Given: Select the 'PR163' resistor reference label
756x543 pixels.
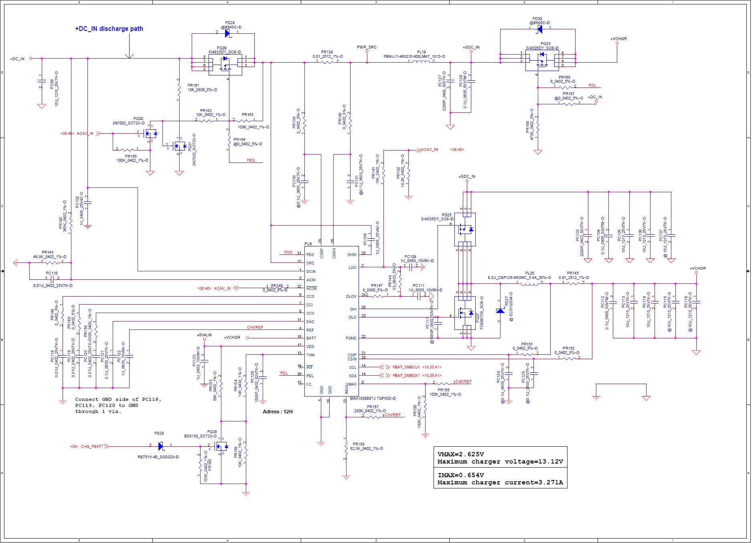Looking at the screenshot, I should pos(247,115).
